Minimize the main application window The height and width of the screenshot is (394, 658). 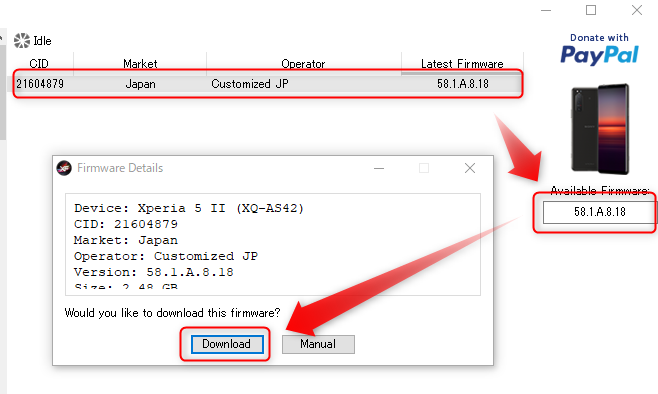[546, 10]
